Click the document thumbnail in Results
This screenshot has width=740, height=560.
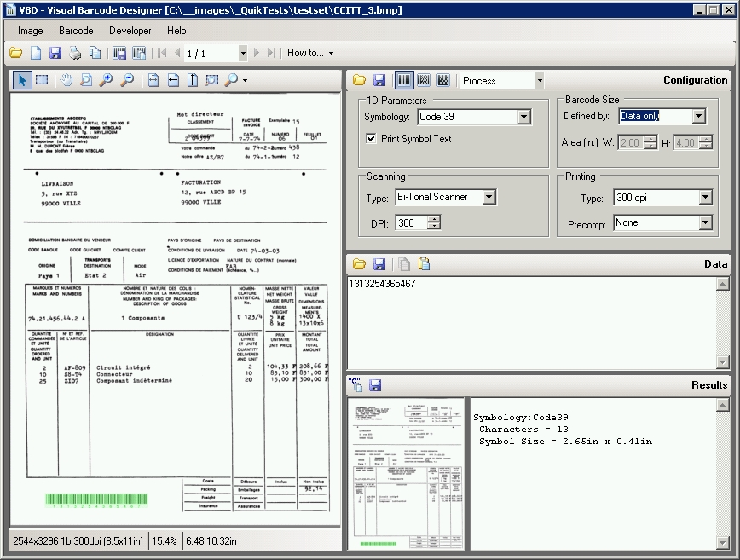click(405, 474)
